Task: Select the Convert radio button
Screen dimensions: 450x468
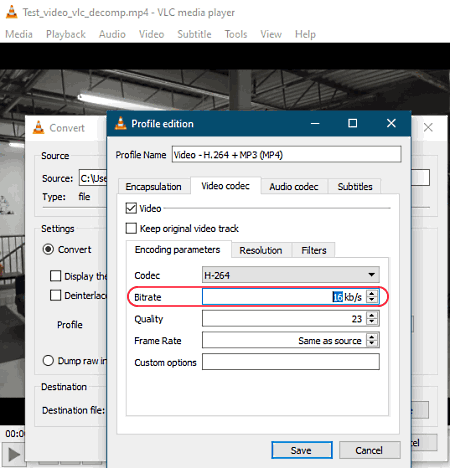Action: pyautogui.click(x=48, y=249)
